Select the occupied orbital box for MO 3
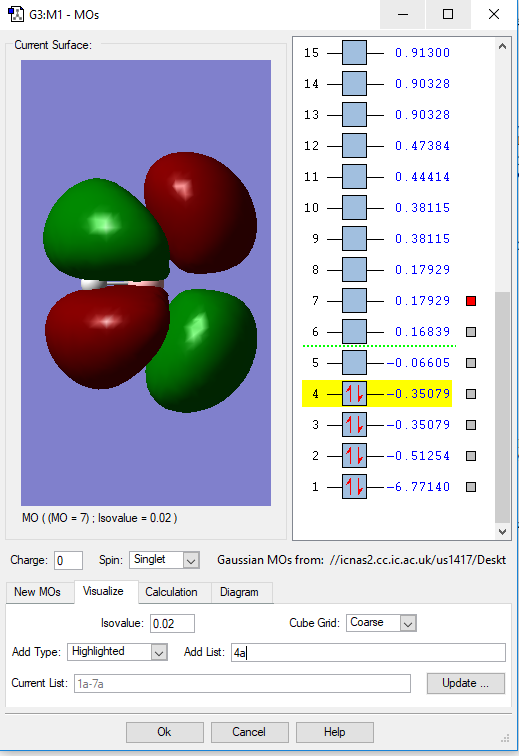 click(x=354, y=425)
